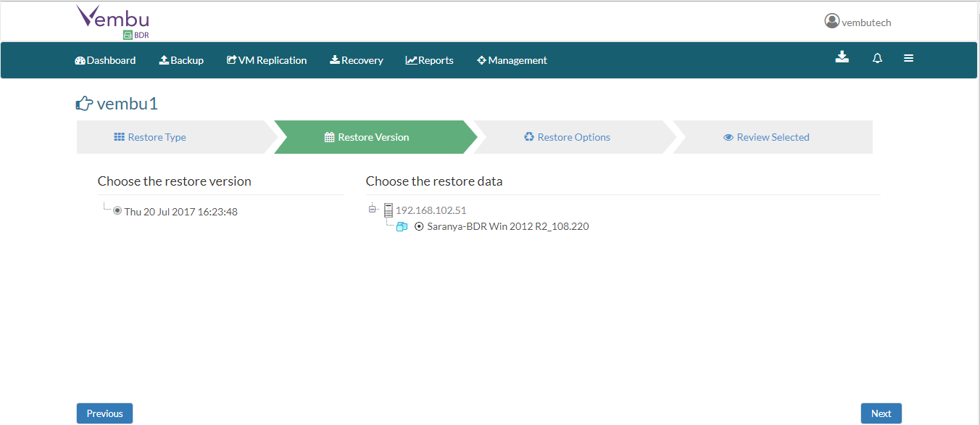This screenshot has width=980, height=425.
Task: Open the Recovery menu
Action: click(x=357, y=60)
